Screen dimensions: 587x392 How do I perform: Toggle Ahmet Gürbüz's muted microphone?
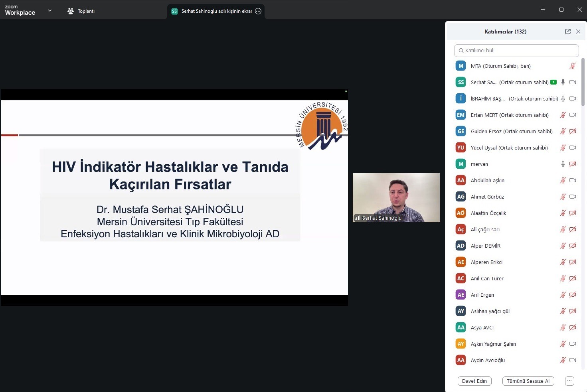[563, 197]
